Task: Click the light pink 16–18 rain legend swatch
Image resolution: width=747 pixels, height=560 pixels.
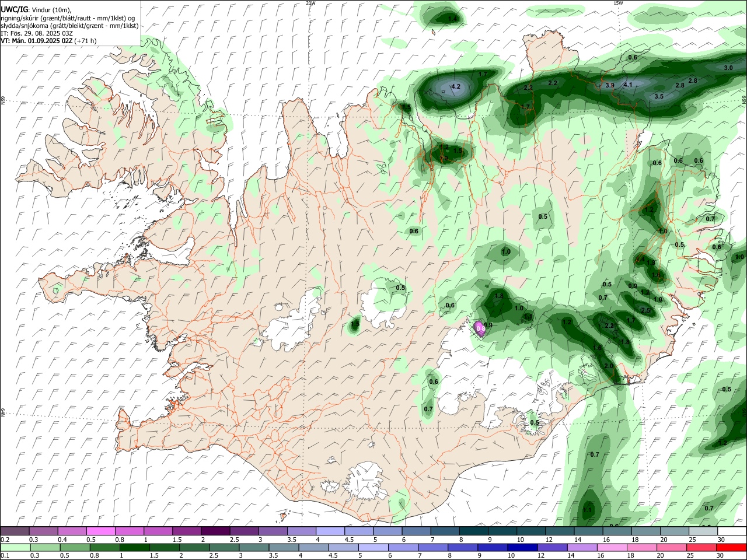Action: tap(612, 548)
